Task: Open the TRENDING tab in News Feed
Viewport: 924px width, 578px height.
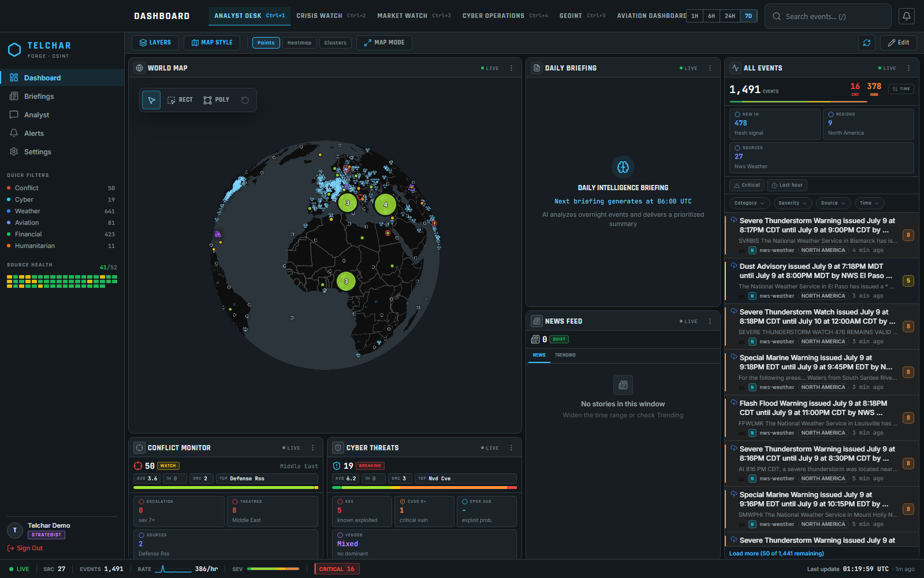Action: (x=565, y=355)
